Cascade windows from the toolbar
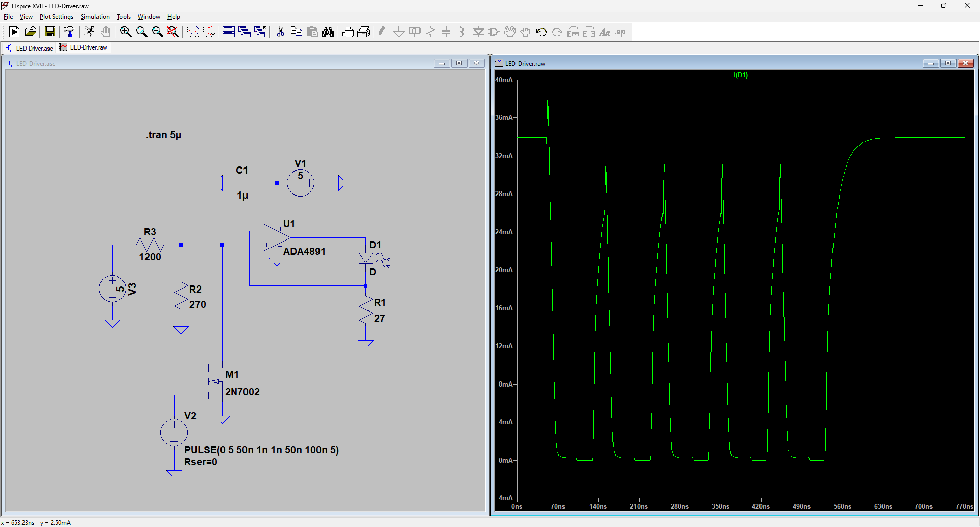 click(x=244, y=32)
